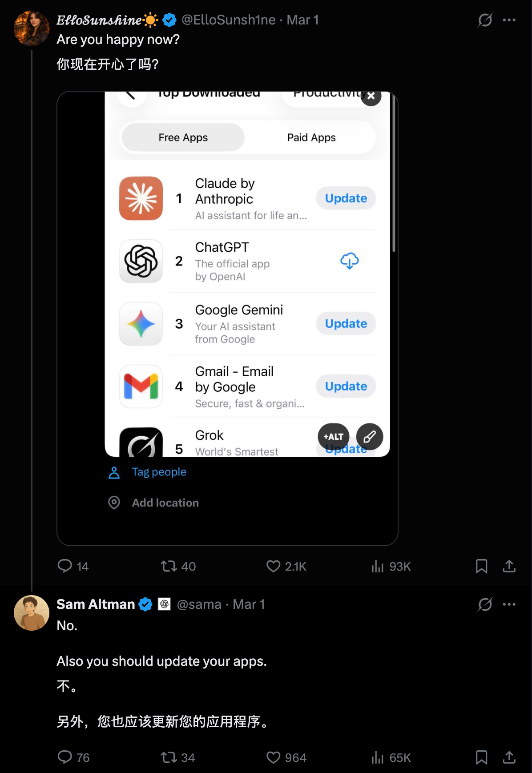
Task: Open @sama profile handle link
Action: click(199, 604)
